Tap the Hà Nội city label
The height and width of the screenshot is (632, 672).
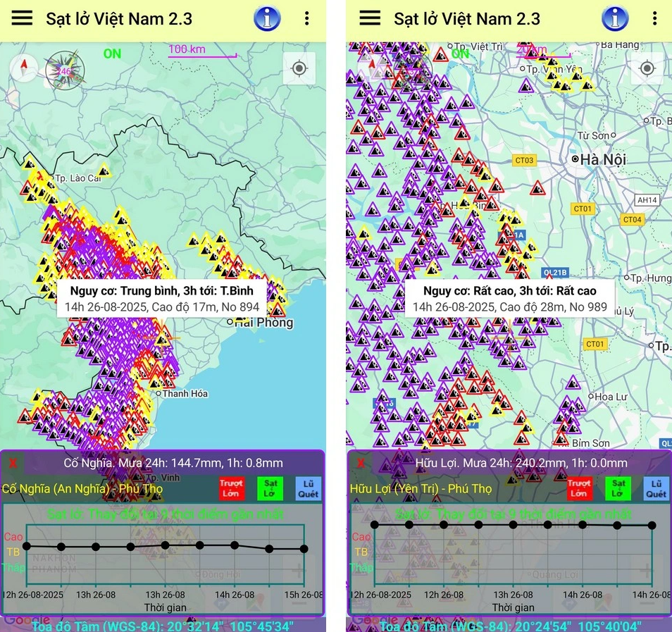pos(602,159)
